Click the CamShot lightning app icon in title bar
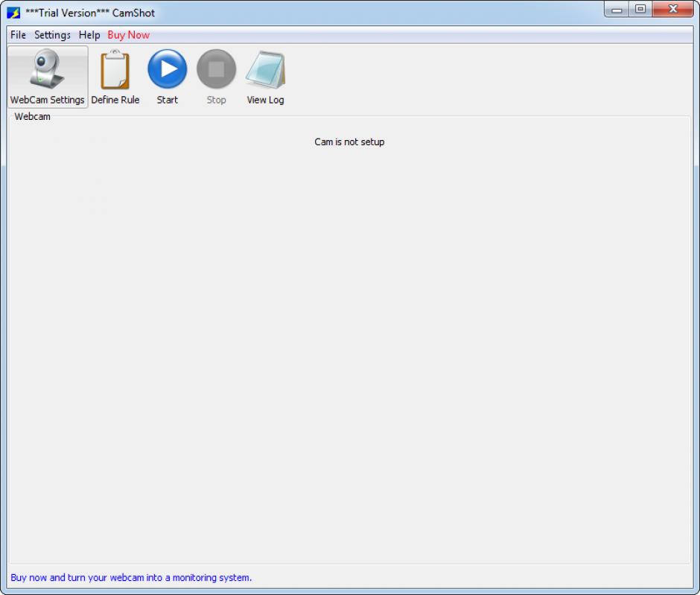The height and width of the screenshot is (595, 700). click(13, 13)
